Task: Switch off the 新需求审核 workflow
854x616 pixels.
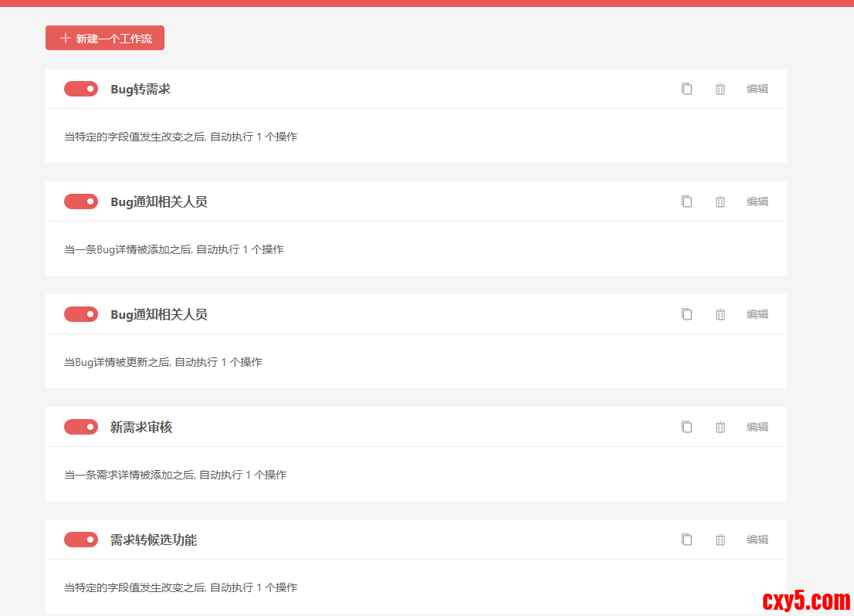Action: pyautogui.click(x=81, y=427)
